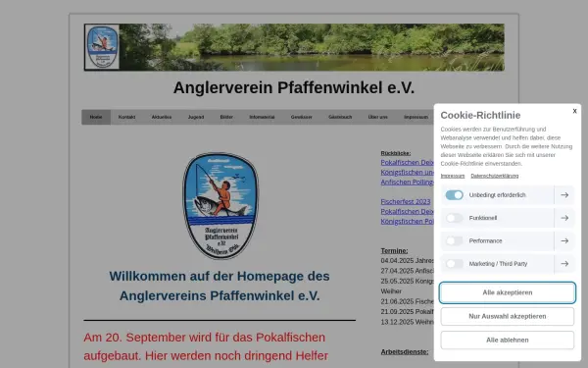Expand details arrow for Funktionell
588x368 pixels.
click(x=564, y=218)
